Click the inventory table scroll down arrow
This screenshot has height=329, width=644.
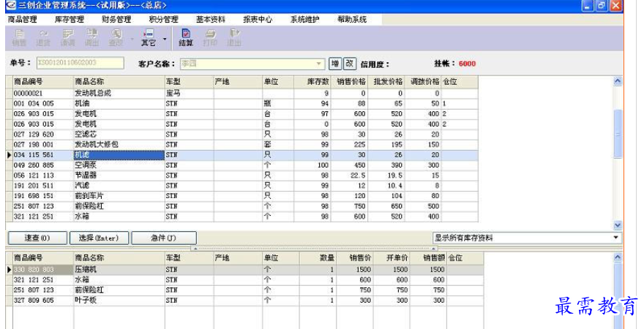(618, 225)
